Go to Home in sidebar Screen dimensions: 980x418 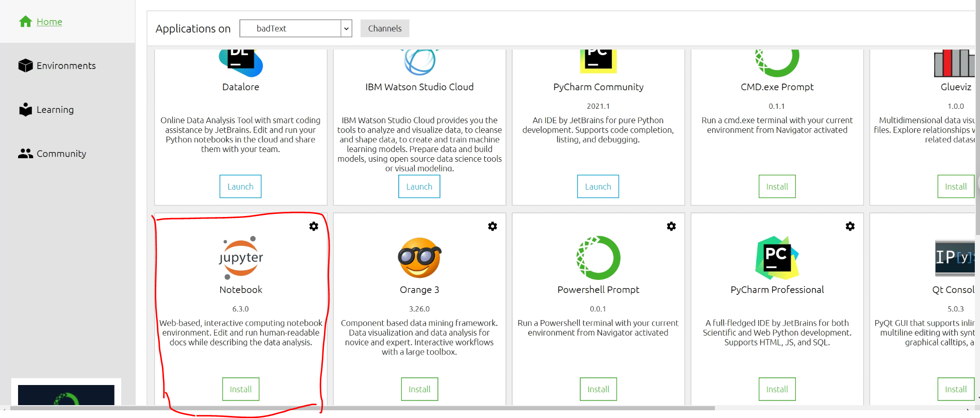tap(50, 22)
